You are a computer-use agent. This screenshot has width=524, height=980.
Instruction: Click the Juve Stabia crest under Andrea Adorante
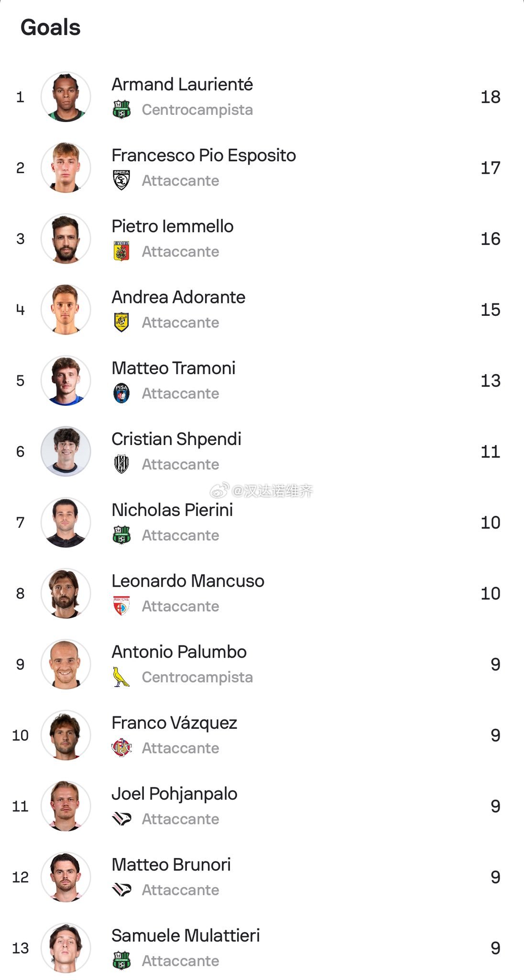point(121,322)
